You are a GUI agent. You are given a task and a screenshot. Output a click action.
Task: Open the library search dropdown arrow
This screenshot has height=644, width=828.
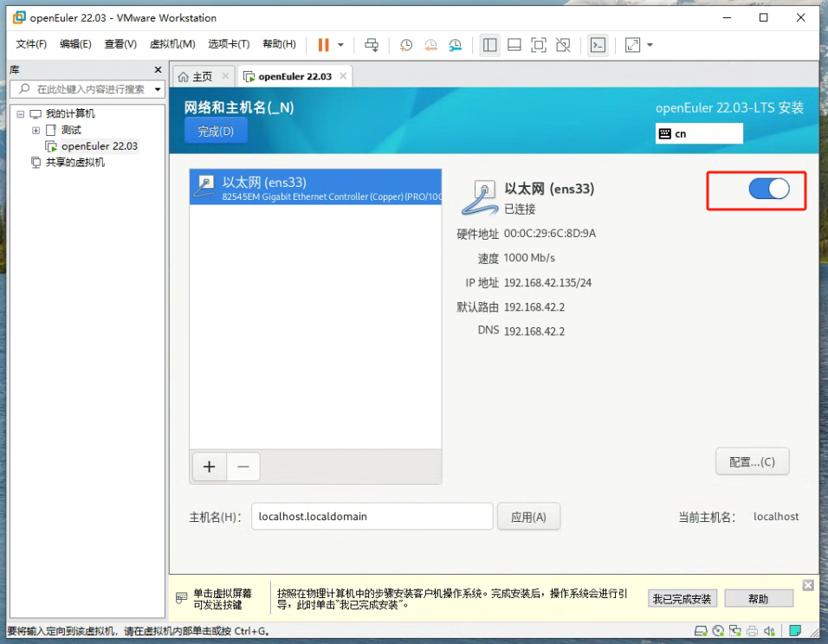coord(158,89)
